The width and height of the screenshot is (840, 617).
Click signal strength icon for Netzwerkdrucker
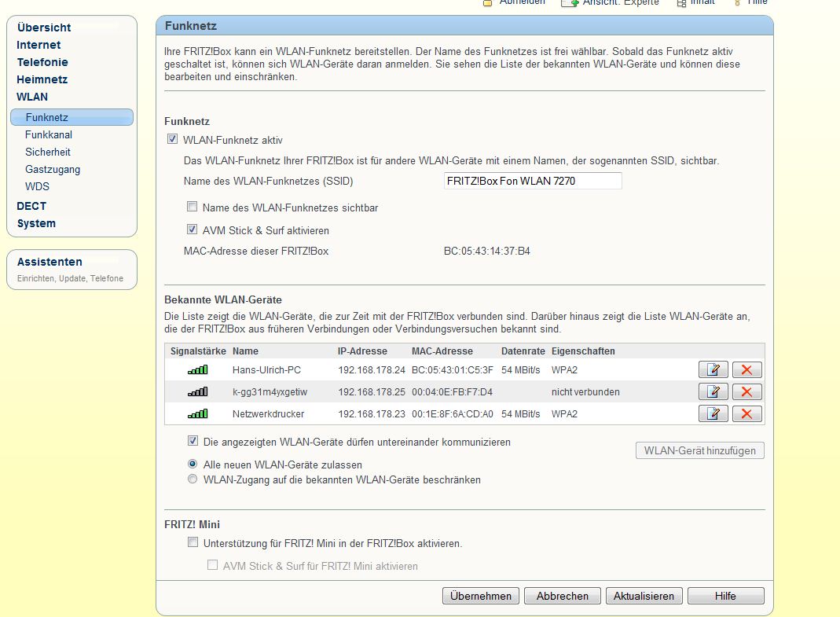click(x=198, y=414)
